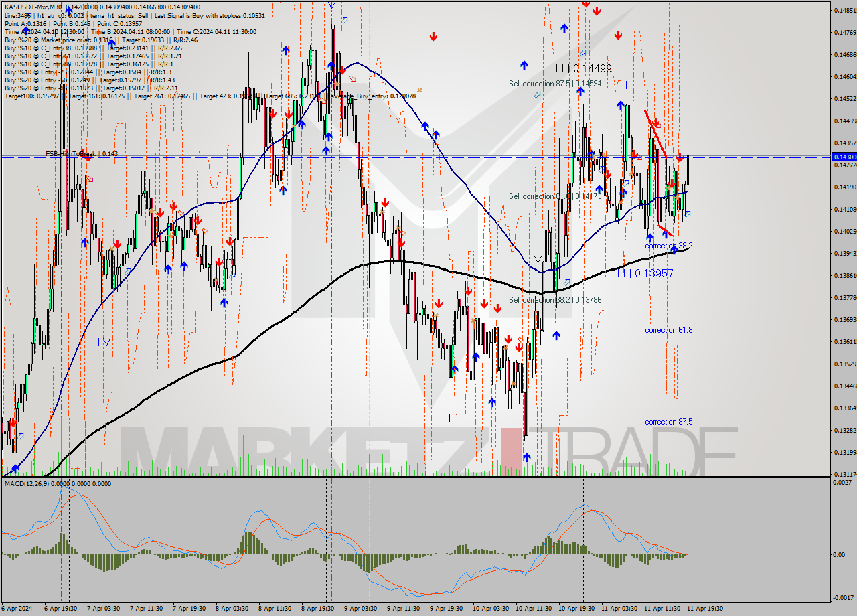Click the 'FSB-HighToBreak | 0.143' label
The width and height of the screenshot is (857, 616).
pos(82,153)
